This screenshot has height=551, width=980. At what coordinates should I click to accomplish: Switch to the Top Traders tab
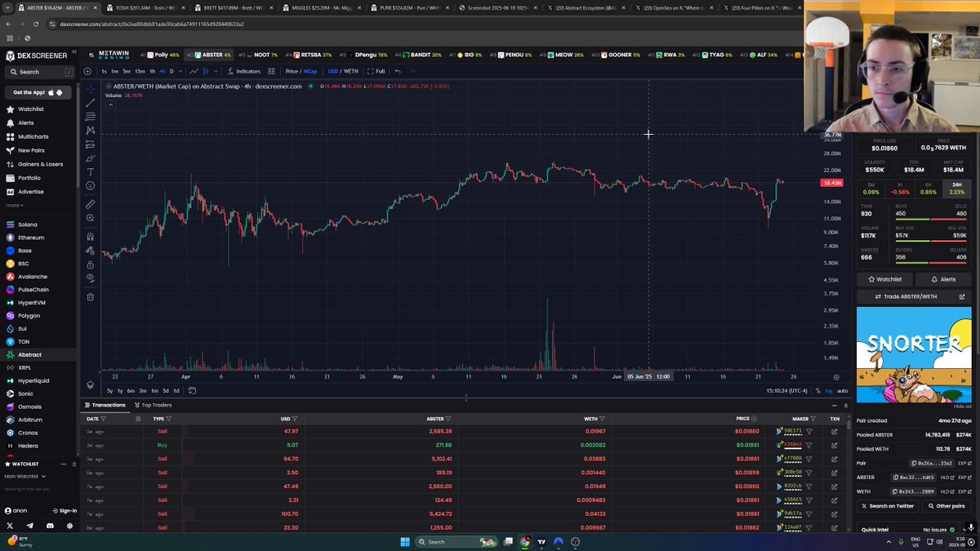click(x=153, y=405)
